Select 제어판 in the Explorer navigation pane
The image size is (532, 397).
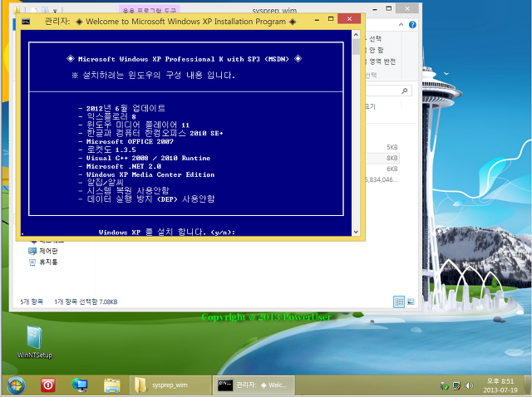coord(48,251)
